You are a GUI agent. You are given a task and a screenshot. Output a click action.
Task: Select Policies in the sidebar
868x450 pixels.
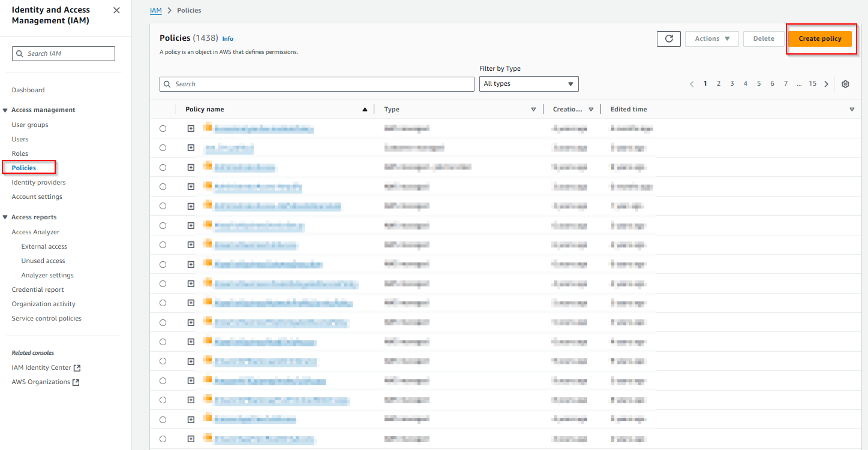[x=24, y=168]
